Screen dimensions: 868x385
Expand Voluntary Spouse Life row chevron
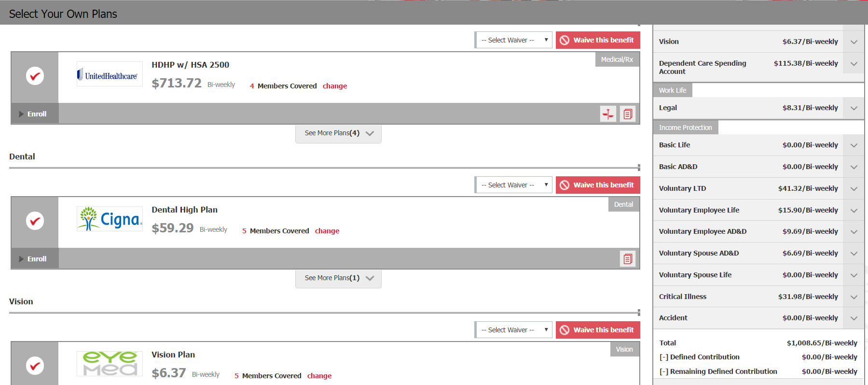[x=854, y=275]
